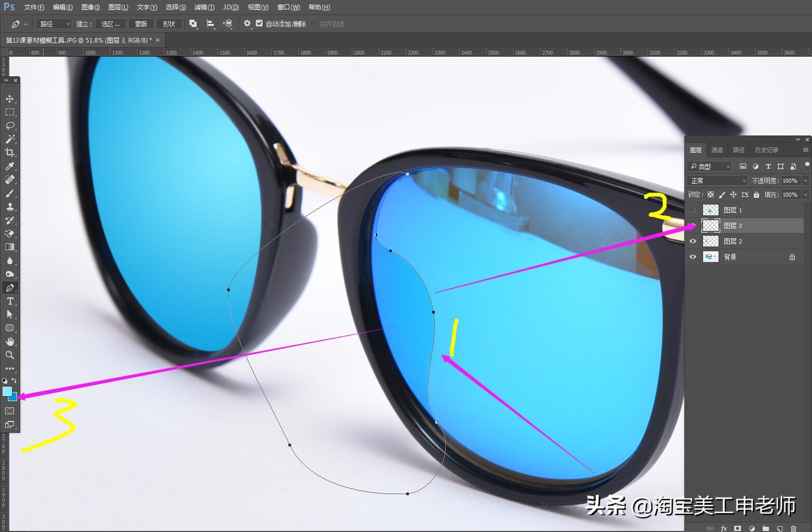
Task: Toggle lock position
Action: [733, 195]
